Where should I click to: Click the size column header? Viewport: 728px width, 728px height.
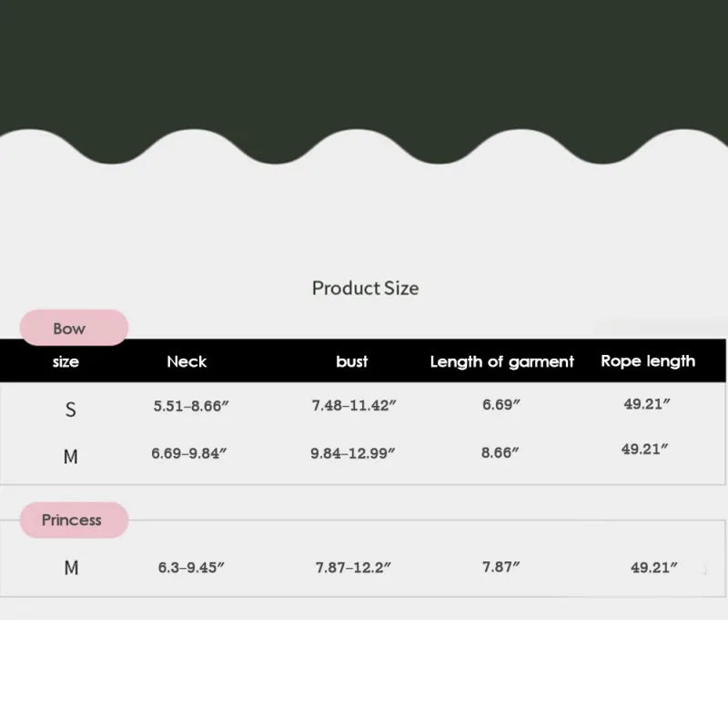point(66,362)
